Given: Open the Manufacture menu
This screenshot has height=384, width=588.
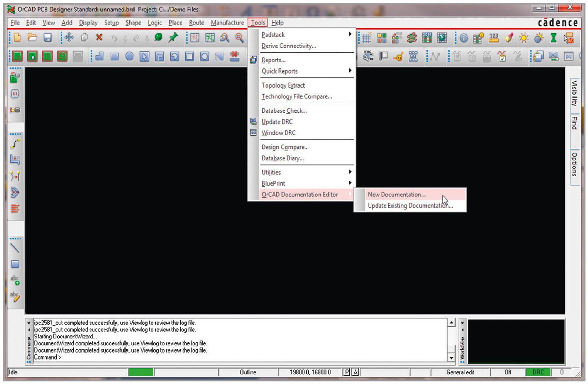Looking at the screenshot, I should tap(227, 23).
